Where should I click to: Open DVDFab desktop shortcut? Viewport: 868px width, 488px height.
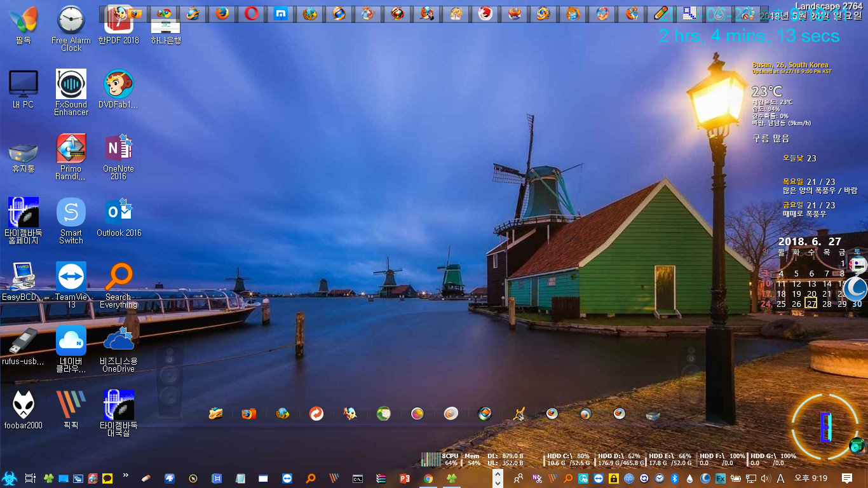coord(118,89)
